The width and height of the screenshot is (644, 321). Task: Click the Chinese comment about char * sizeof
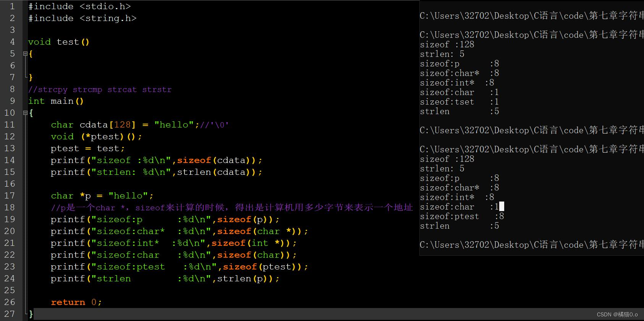point(232,208)
